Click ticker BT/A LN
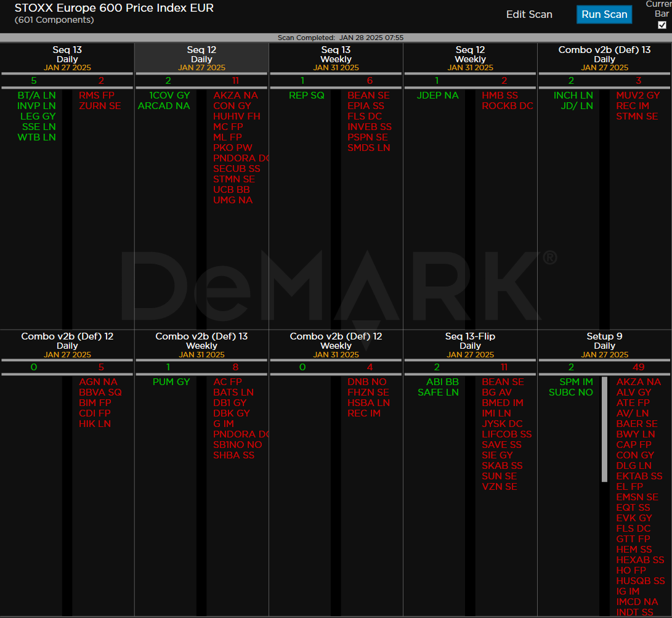Image resolution: width=672 pixels, height=618 pixels. (36, 96)
